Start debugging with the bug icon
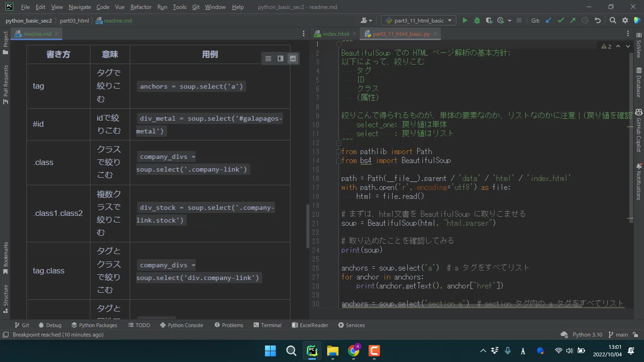The width and height of the screenshot is (644, 362). click(x=477, y=21)
